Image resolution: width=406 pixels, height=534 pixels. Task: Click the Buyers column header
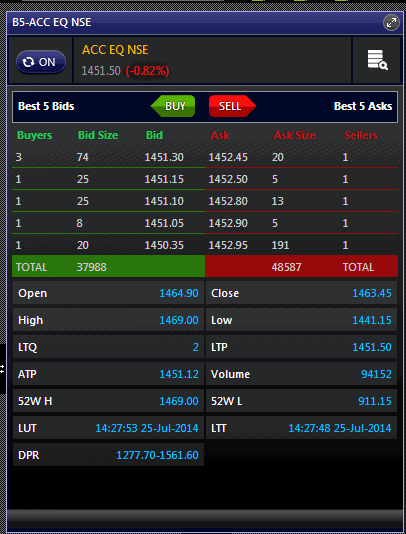(x=34, y=135)
